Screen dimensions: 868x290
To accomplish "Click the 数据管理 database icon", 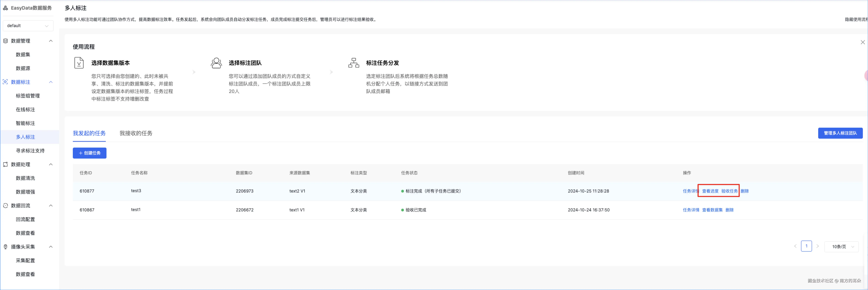I will tap(5, 41).
